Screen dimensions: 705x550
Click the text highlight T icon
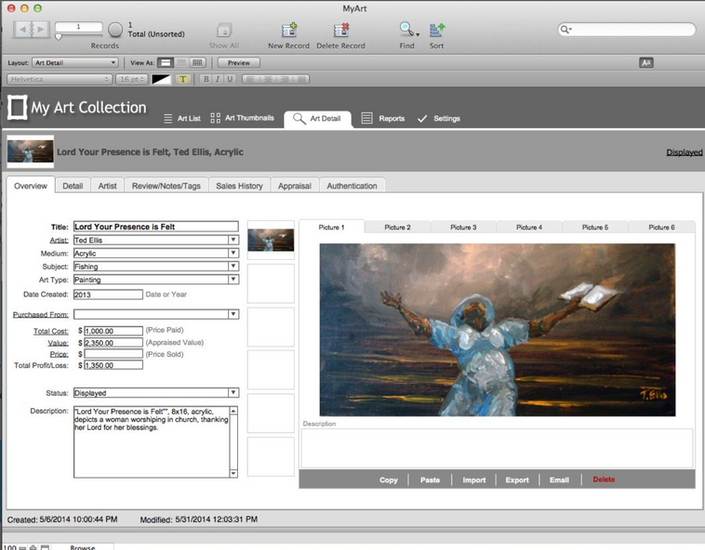coord(183,79)
